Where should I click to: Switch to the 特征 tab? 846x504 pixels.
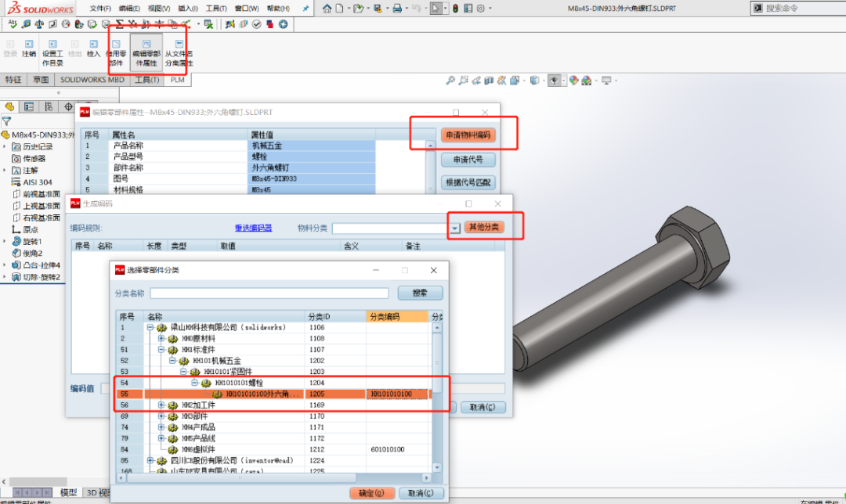(13, 80)
